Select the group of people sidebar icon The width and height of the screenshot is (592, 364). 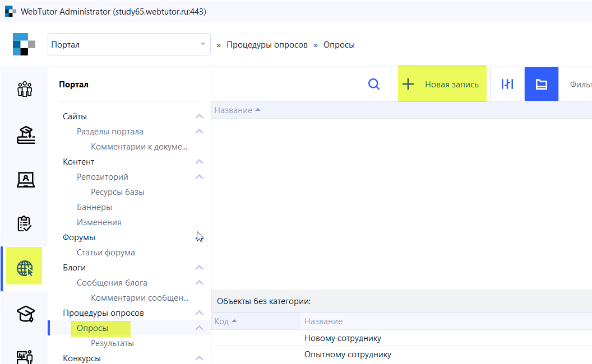24,89
